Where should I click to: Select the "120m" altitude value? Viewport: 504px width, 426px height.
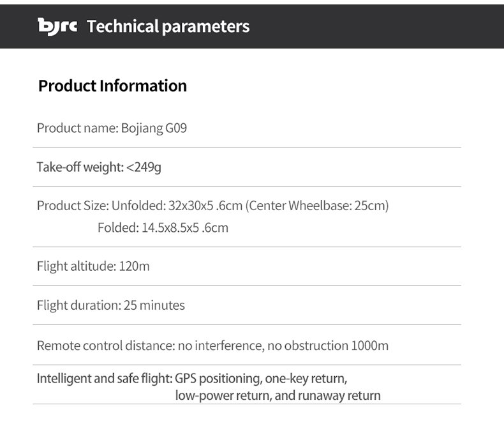[135, 266]
